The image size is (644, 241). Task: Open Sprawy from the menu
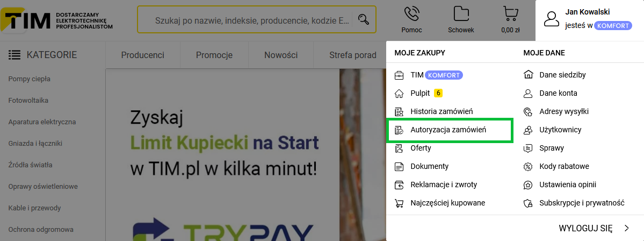(552, 148)
